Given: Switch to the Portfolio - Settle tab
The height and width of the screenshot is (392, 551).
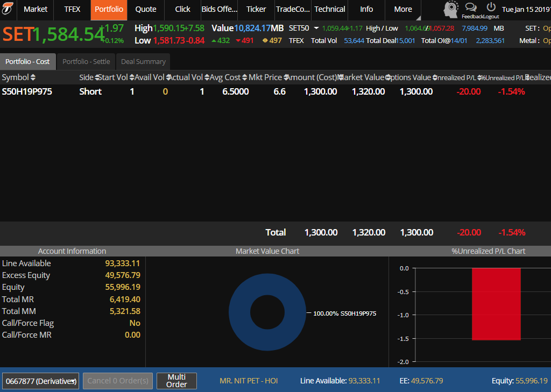Looking at the screenshot, I should coord(86,61).
